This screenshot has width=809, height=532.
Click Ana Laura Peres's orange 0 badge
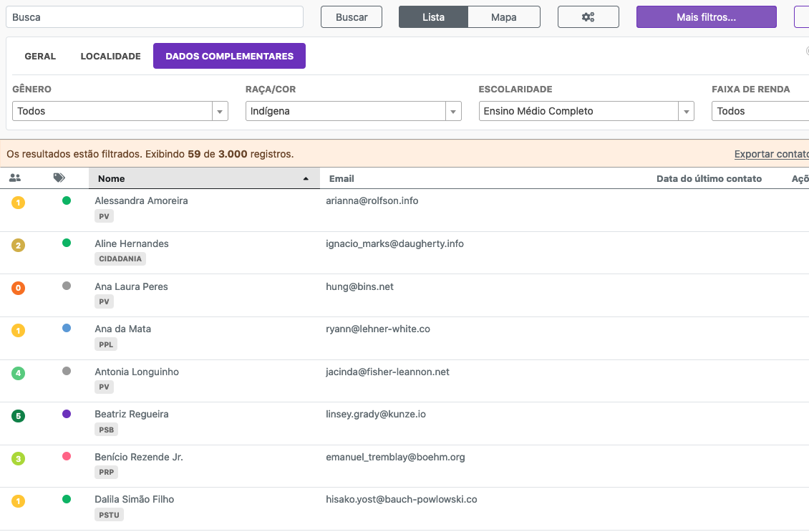click(19, 289)
